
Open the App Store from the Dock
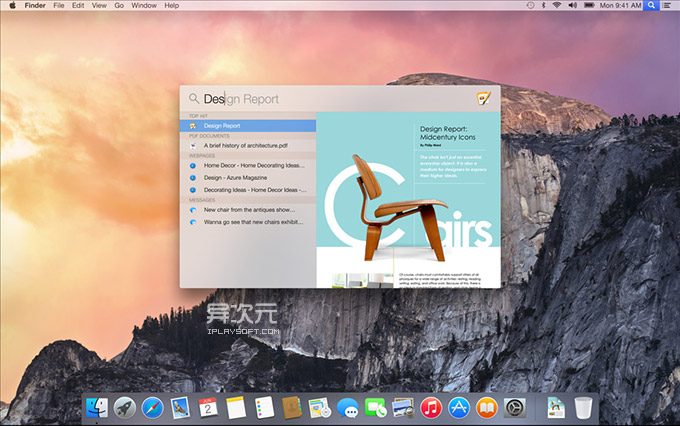pyautogui.click(x=459, y=407)
